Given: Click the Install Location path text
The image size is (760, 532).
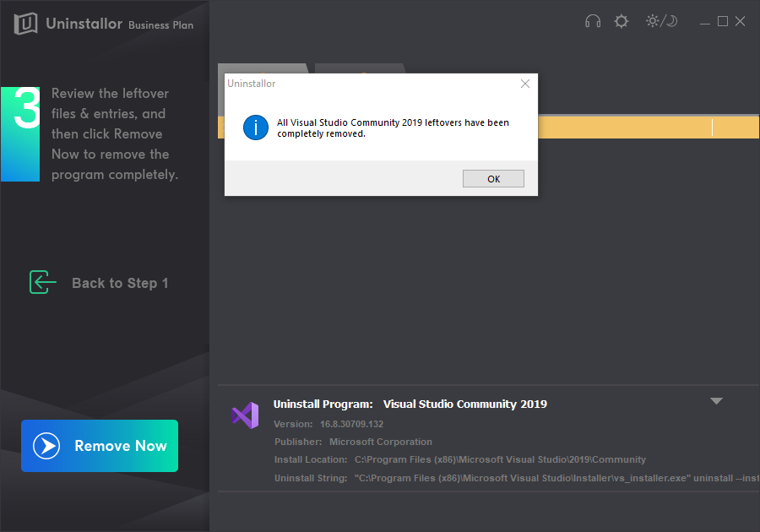Looking at the screenshot, I should click(500, 459).
